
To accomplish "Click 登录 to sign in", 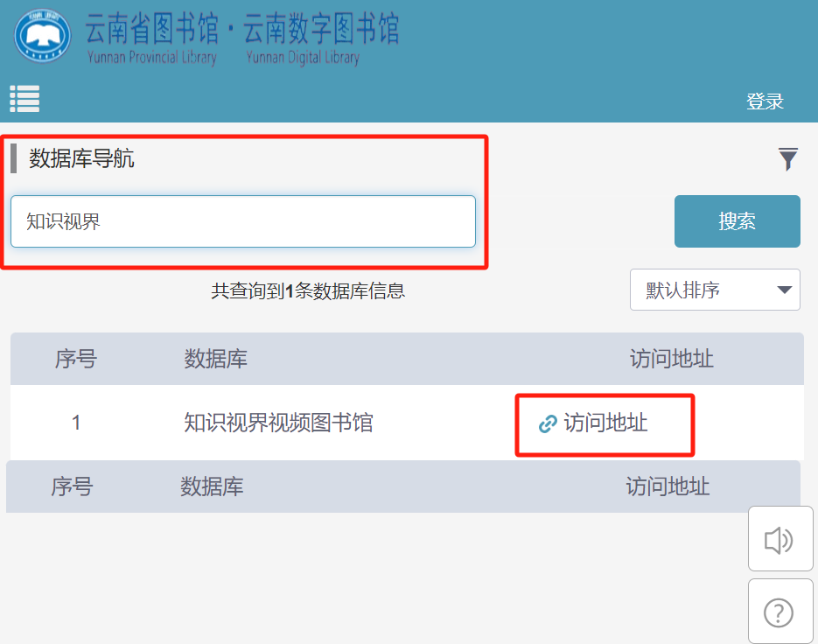I will 765,99.
